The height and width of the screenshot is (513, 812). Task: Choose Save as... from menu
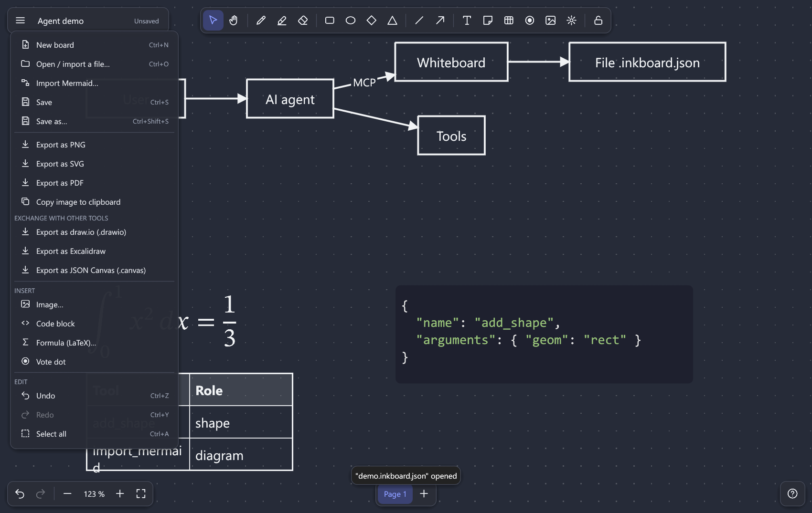[95, 121]
